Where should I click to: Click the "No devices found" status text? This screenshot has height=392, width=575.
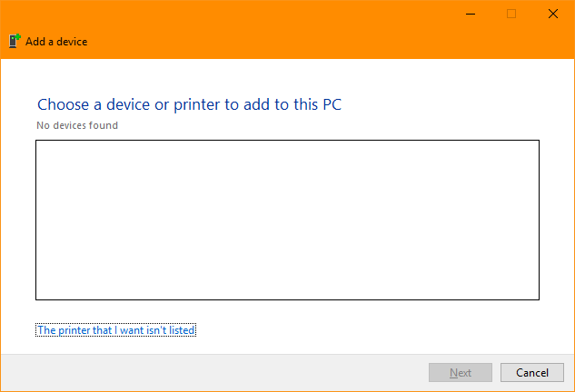click(77, 125)
